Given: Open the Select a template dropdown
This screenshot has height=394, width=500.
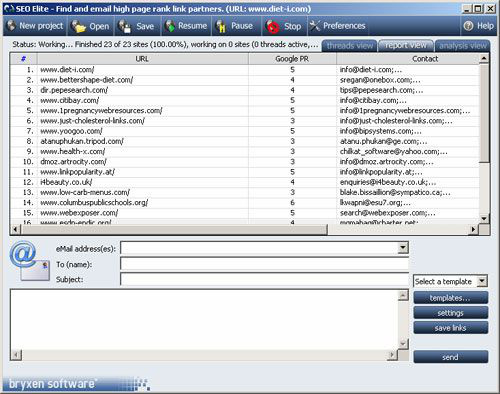Looking at the screenshot, I should 482,281.
